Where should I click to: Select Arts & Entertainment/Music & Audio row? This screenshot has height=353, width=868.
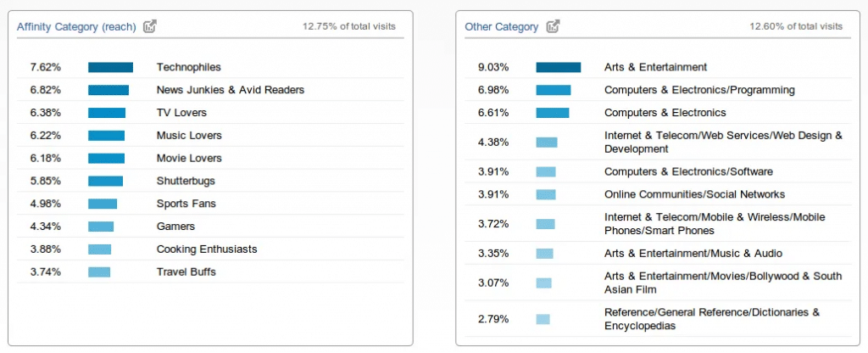(x=658, y=253)
